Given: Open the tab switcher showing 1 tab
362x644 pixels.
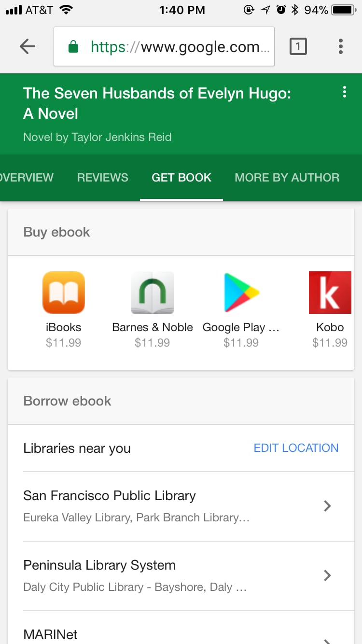Looking at the screenshot, I should click(298, 46).
